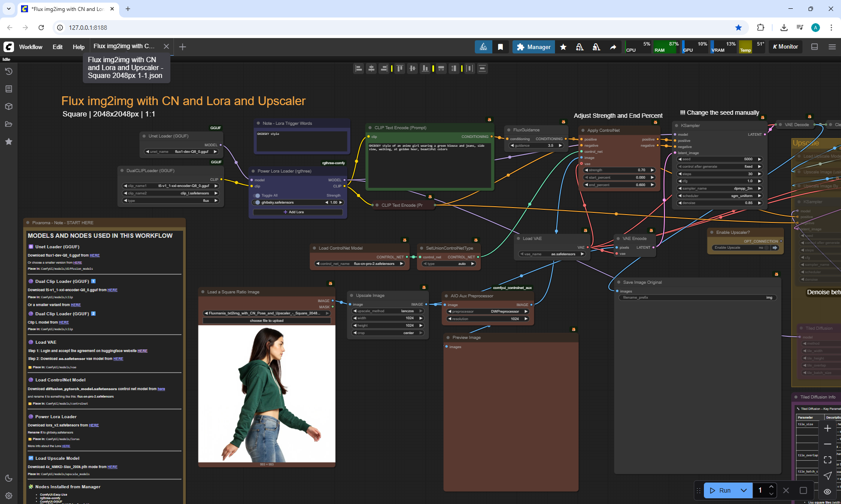Increase batch count stepper up arrow

pos(771,487)
